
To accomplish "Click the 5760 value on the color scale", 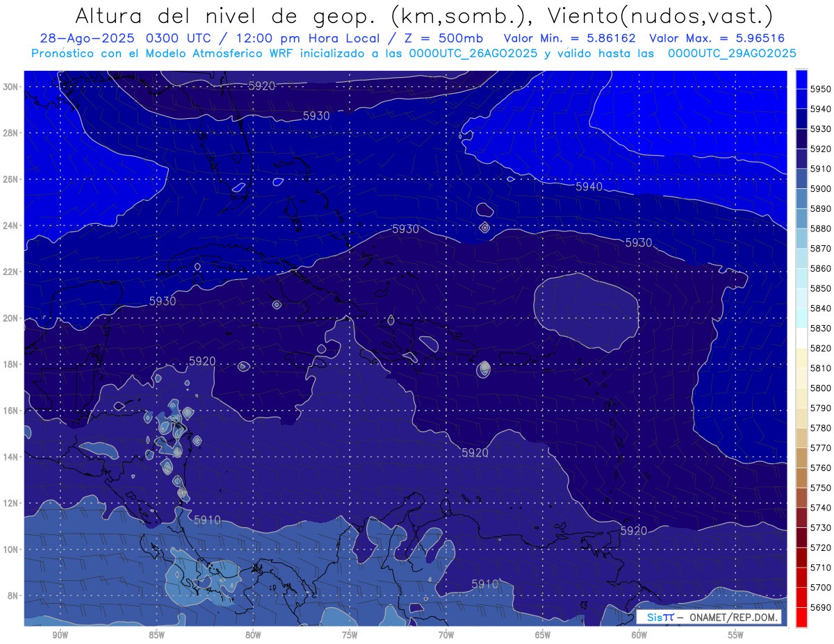I will (x=821, y=468).
